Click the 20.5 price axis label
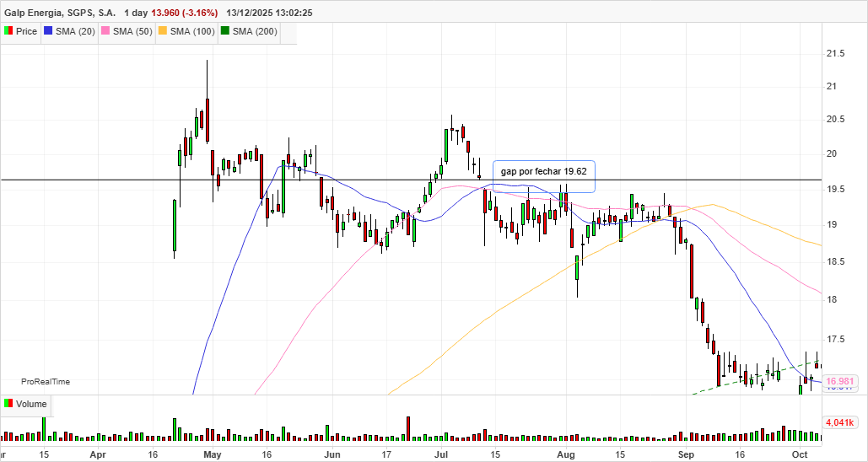The height and width of the screenshot is (462, 868). pyautogui.click(x=835, y=120)
